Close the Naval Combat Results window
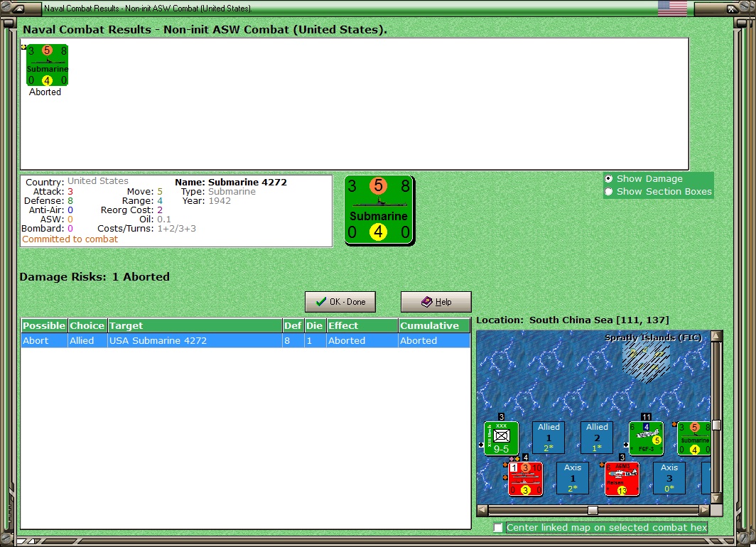 [731, 9]
